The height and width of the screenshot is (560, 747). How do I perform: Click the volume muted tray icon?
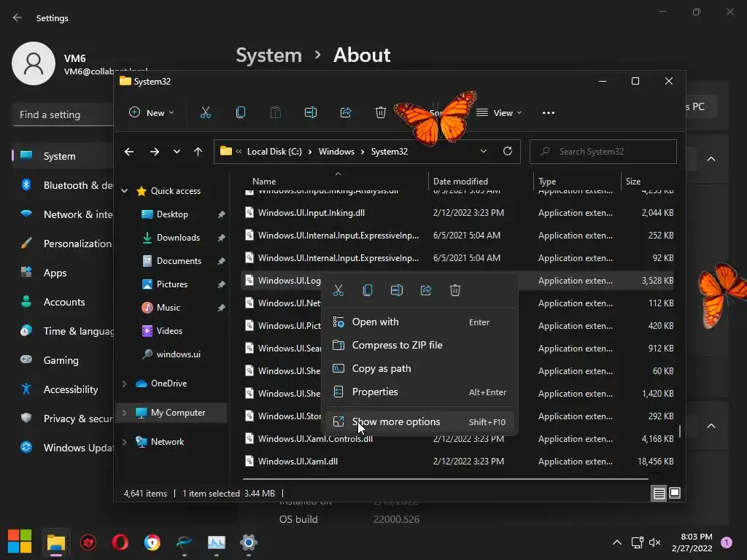(654, 542)
